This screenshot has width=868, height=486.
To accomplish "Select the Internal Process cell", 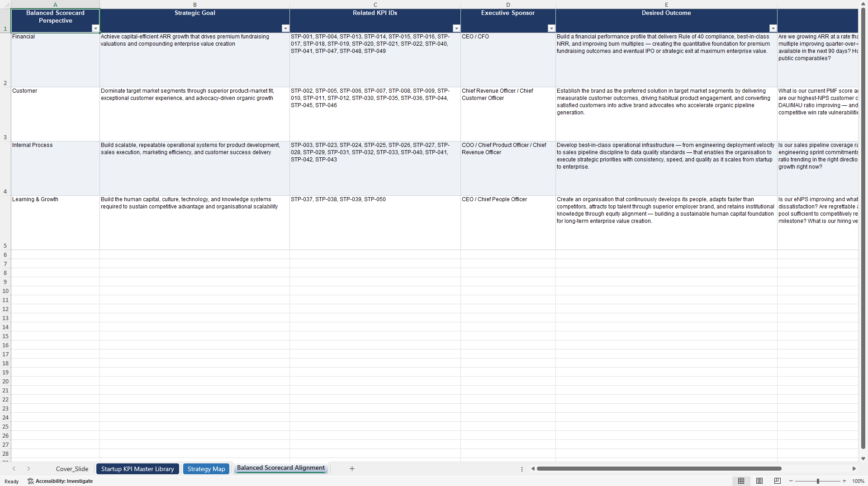I will pos(55,168).
